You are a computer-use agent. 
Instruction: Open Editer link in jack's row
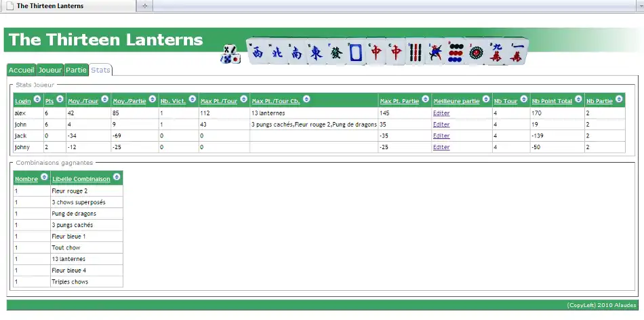point(441,136)
